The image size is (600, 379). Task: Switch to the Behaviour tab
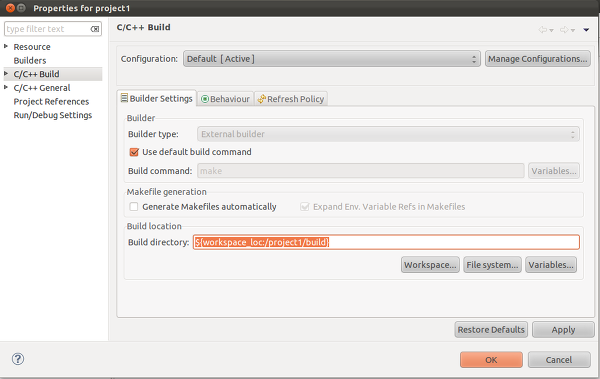coord(225,99)
